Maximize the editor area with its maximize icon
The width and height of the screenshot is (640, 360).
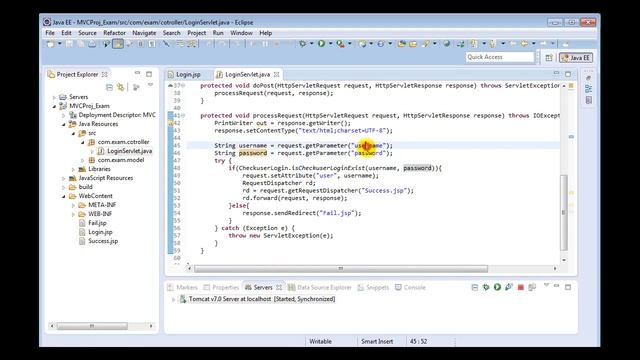tap(568, 74)
